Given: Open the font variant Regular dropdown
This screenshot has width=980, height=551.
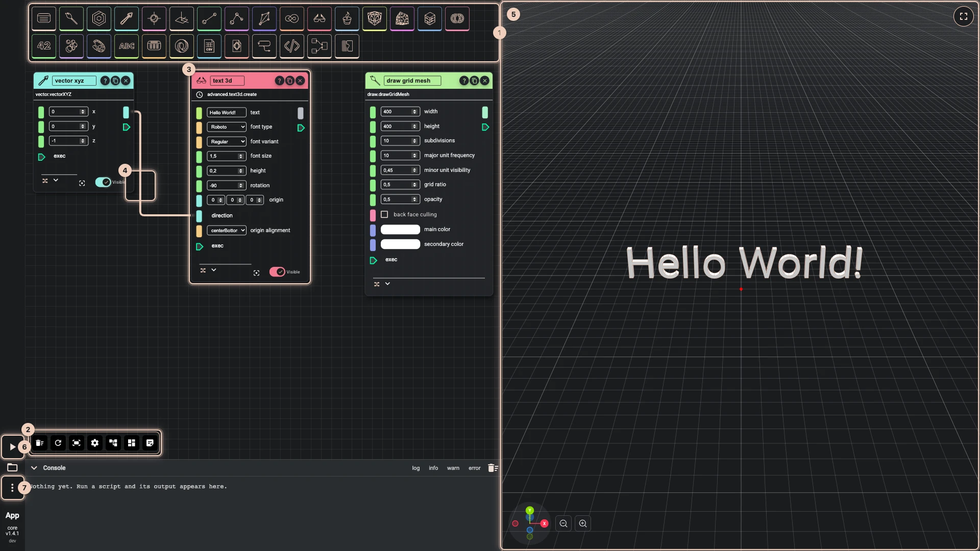Looking at the screenshot, I should [227, 142].
